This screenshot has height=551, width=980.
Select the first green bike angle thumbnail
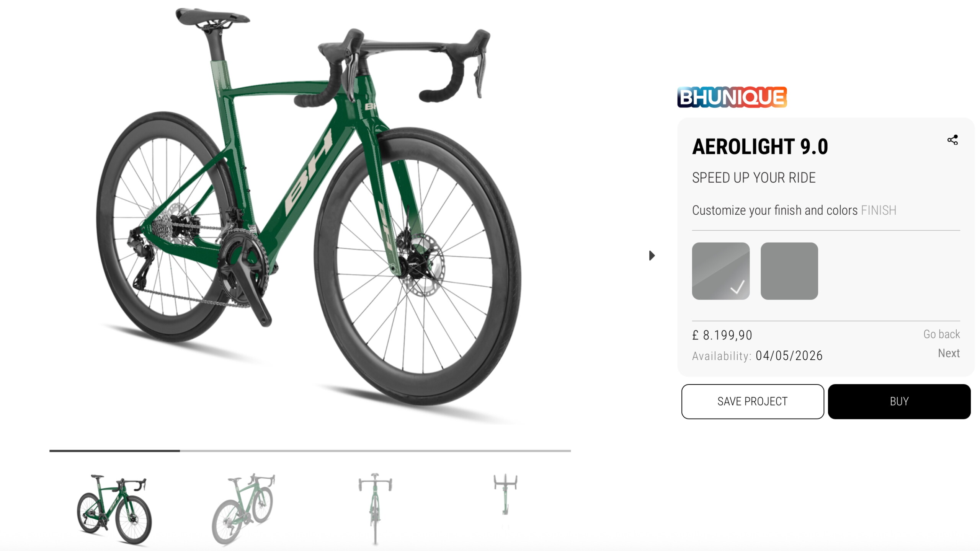(114, 510)
